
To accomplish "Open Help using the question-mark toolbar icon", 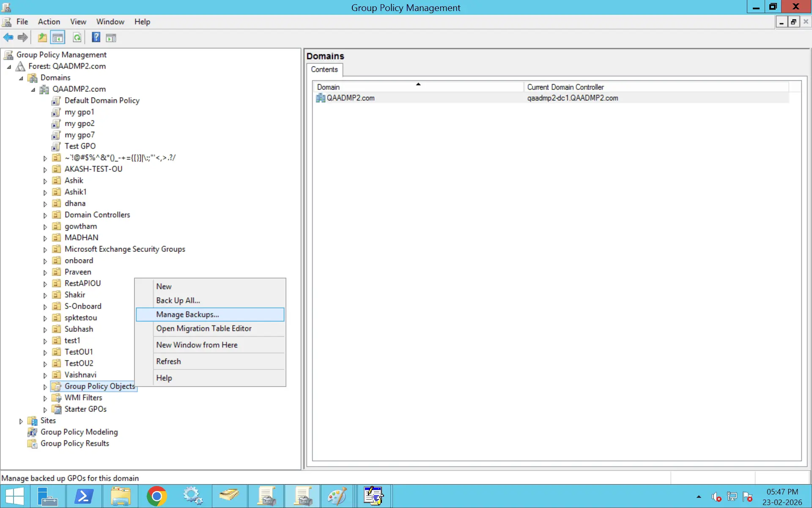I will [x=96, y=37].
